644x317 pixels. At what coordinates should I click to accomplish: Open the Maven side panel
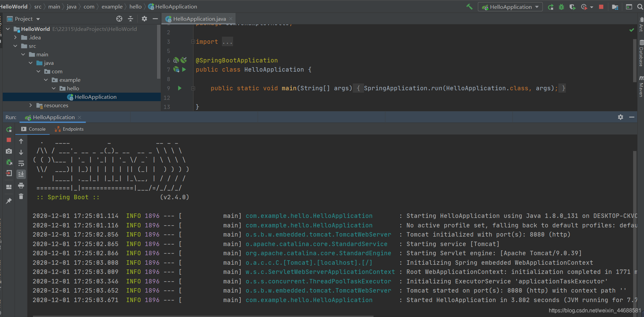coord(641,87)
